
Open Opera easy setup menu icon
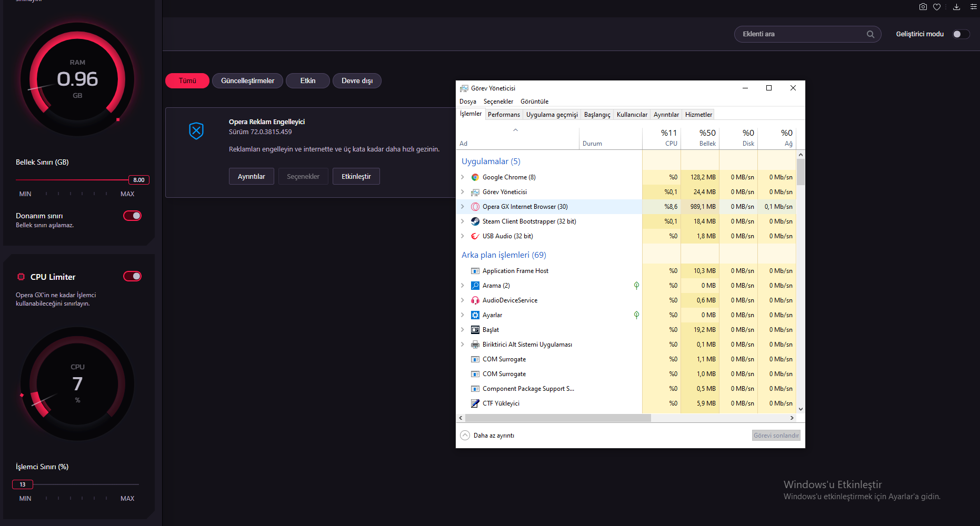(974, 7)
